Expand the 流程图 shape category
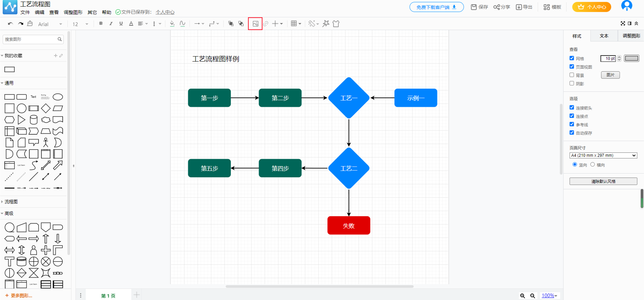Viewport: 644px width, 300px height. point(11,202)
